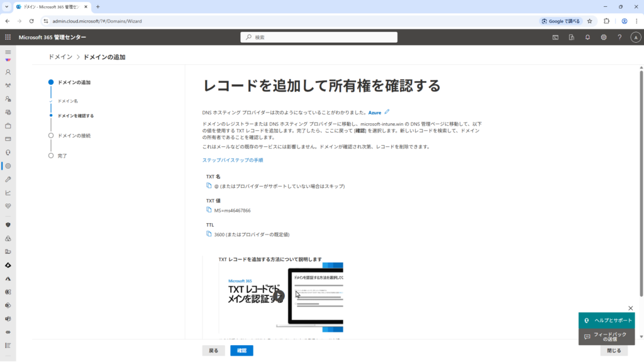Screen dimensions: 644x362
Task: Expand the left navigation hamburger menu
Action: (x=8, y=52)
